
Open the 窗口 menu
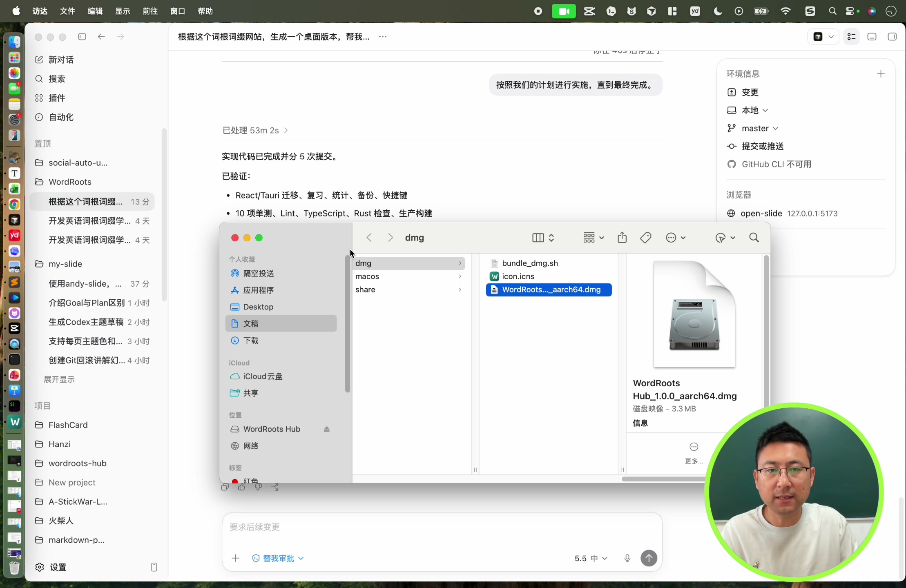(x=178, y=11)
